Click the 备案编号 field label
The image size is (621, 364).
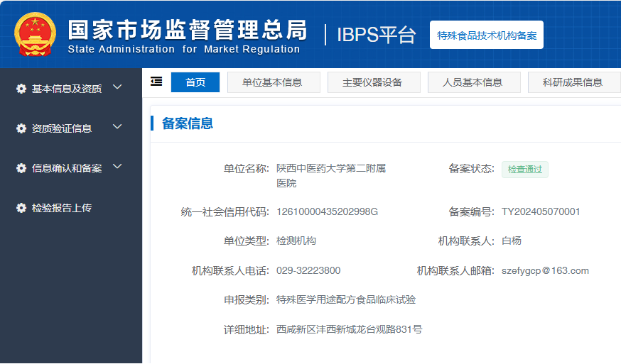coord(471,212)
